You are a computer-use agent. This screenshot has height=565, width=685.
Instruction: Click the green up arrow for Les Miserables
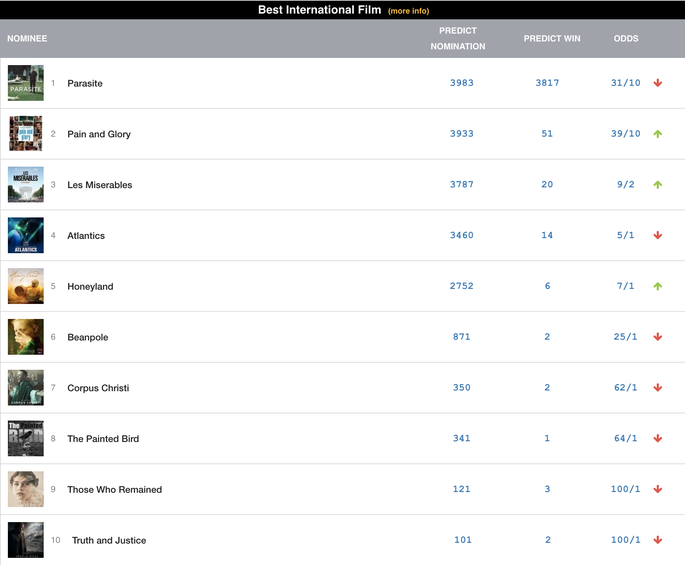pos(657,184)
